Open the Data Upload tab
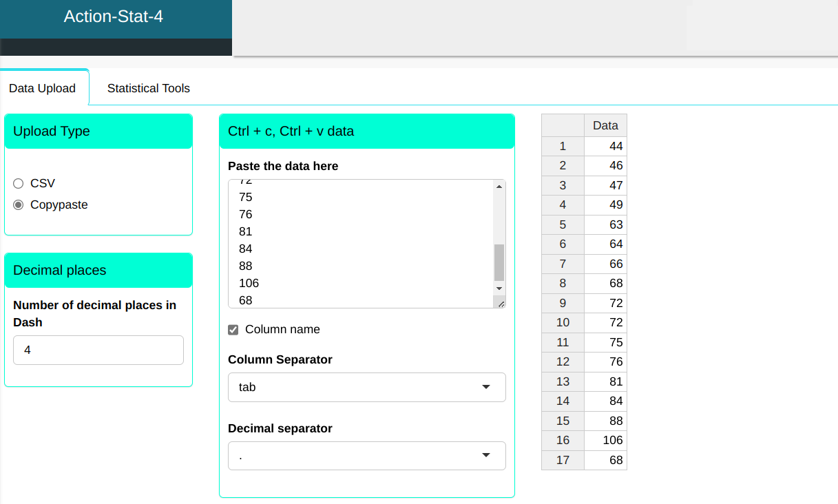The image size is (838, 504). [42, 88]
